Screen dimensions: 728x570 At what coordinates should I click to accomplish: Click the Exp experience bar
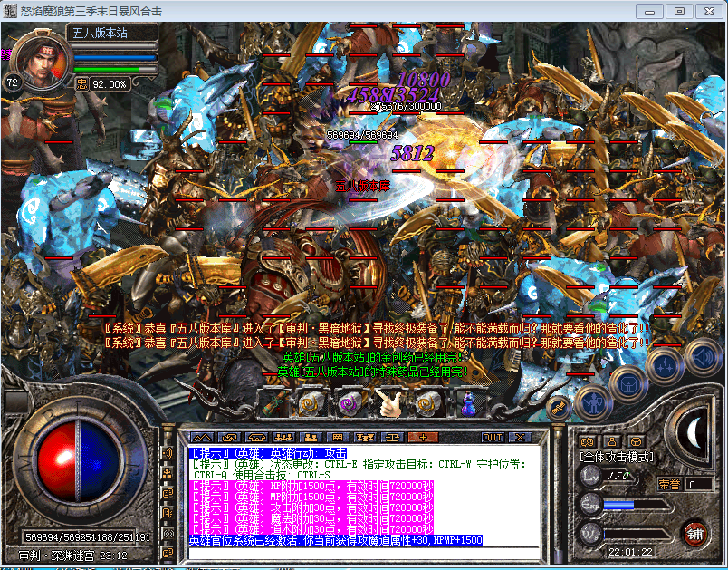[637, 505]
